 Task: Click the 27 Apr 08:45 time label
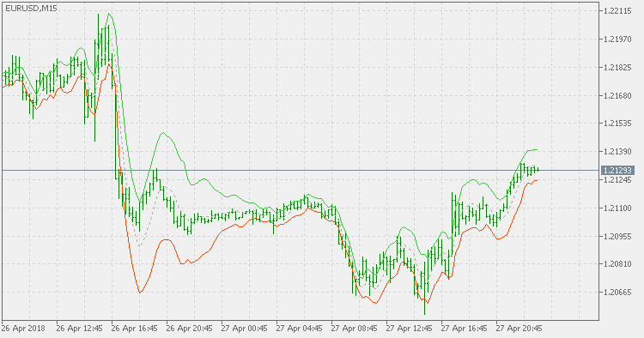pos(355,329)
